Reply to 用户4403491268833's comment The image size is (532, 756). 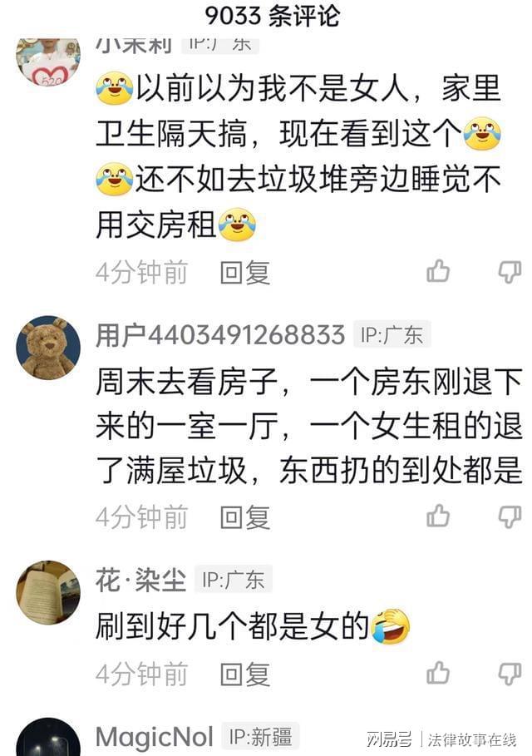point(244,516)
